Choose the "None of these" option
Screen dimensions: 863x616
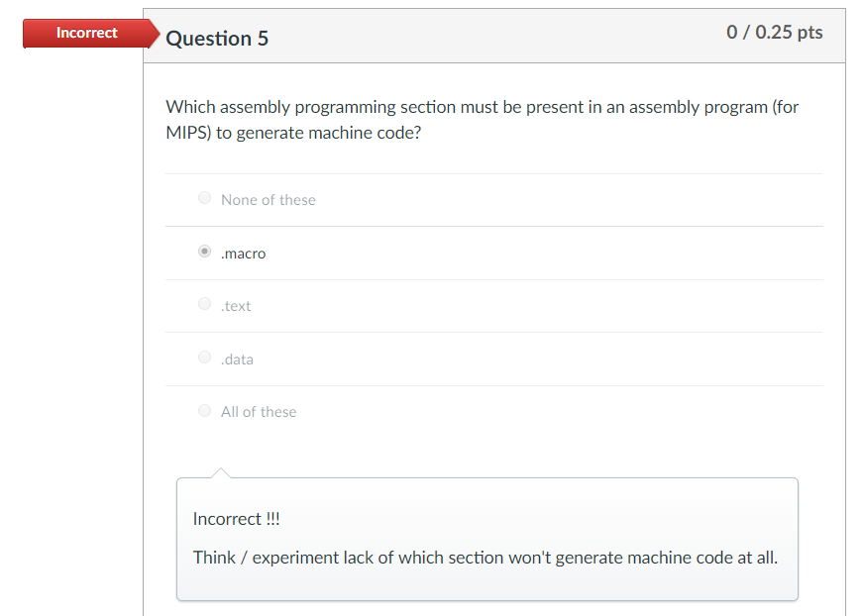tap(204, 196)
